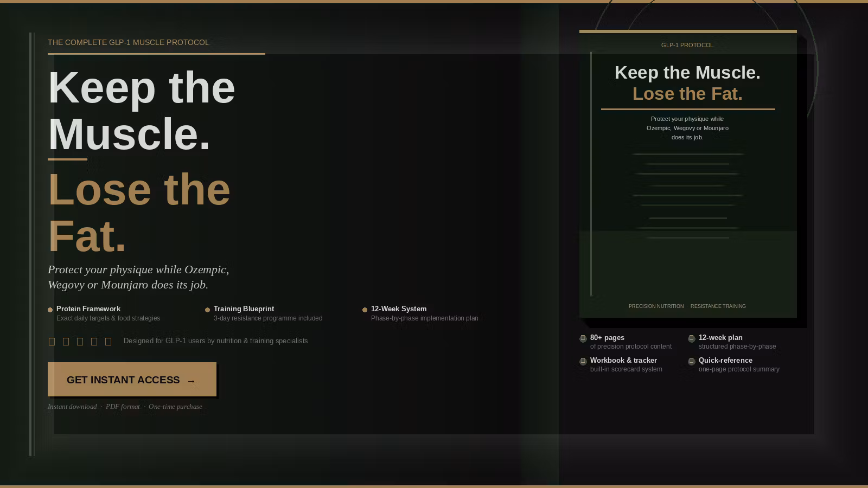Viewport: 868px width, 488px height.
Task: Click the Quick-reference icon
Action: point(692,361)
